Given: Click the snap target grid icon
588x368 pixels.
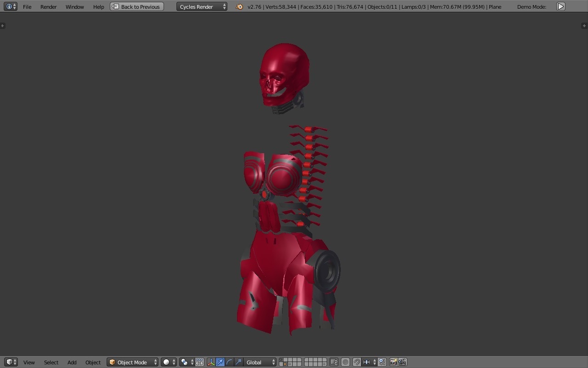Looking at the screenshot, I should 382,362.
